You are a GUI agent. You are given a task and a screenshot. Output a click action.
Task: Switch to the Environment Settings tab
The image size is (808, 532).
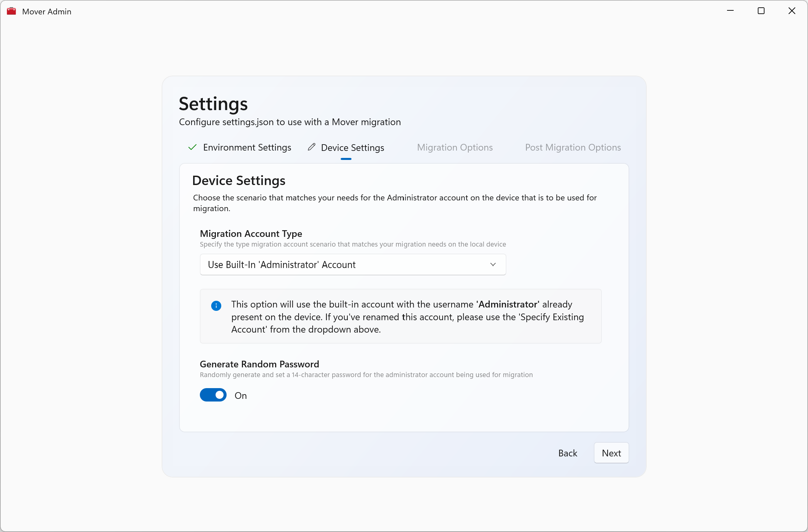pyautogui.click(x=247, y=147)
